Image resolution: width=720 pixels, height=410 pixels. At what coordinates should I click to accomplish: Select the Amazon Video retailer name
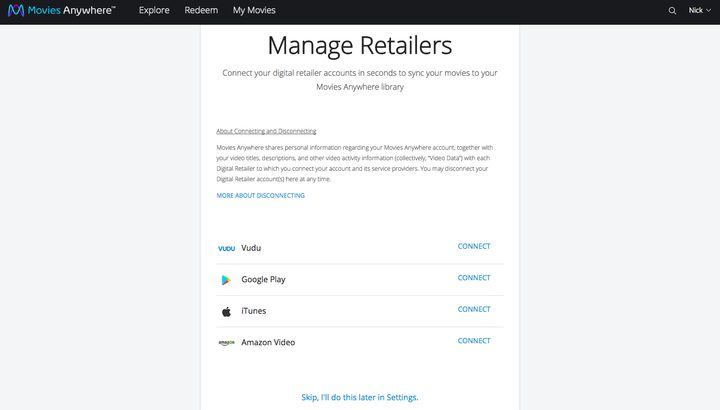point(268,343)
